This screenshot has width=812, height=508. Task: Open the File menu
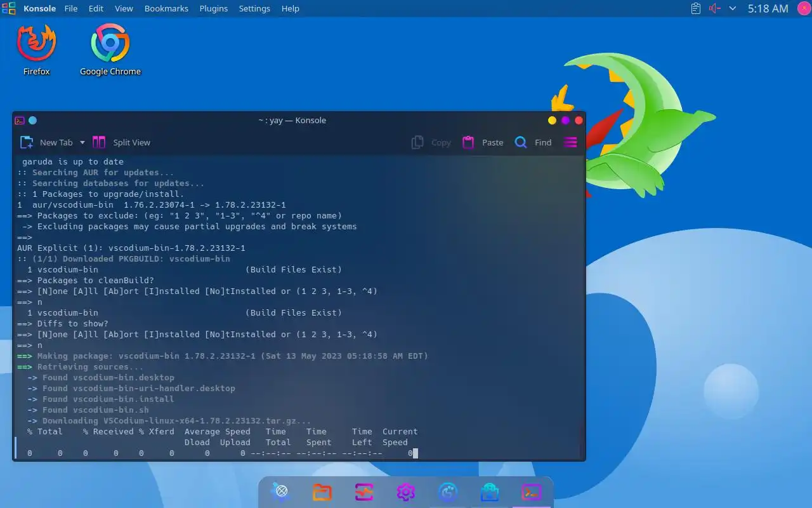(x=71, y=8)
